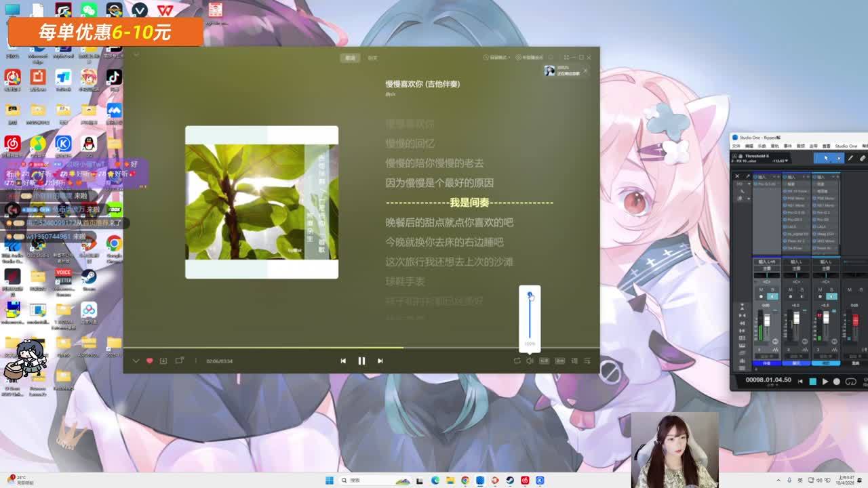
Task: Open the Kugou taskbar icon
Action: (540, 480)
